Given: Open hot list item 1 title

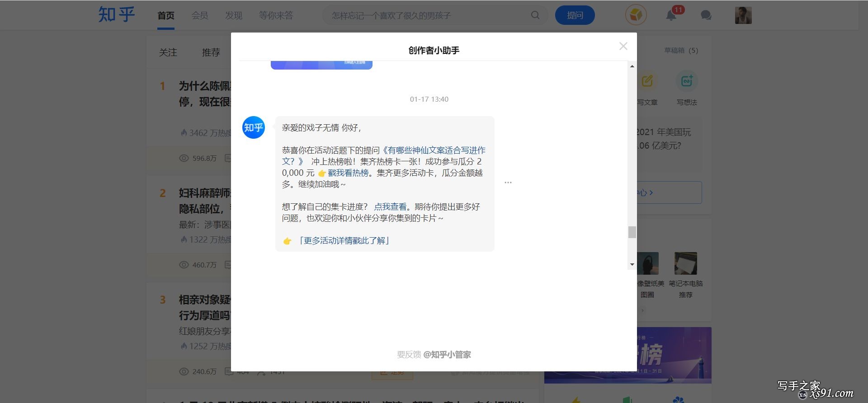Looking at the screenshot, I should click(205, 94).
